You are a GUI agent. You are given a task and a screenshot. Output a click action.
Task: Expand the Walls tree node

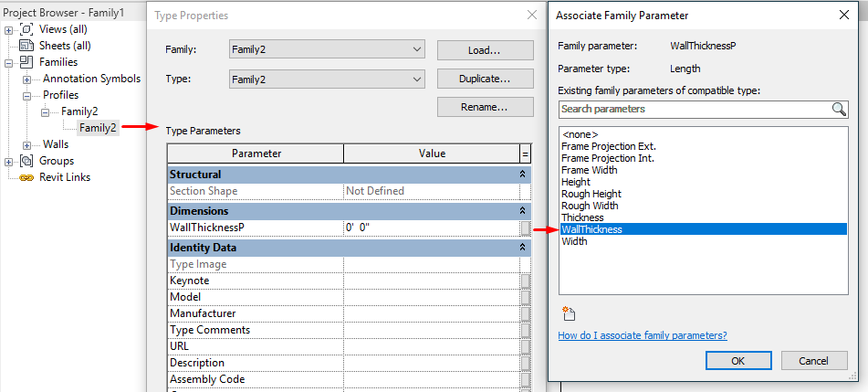[x=27, y=144]
